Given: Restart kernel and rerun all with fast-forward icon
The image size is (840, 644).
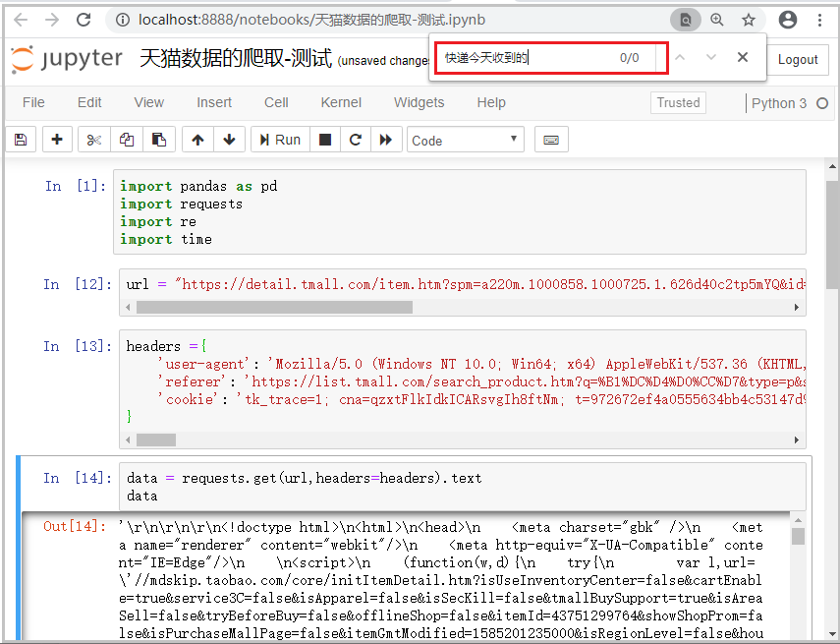Looking at the screenshot, I should coord(386,140).
